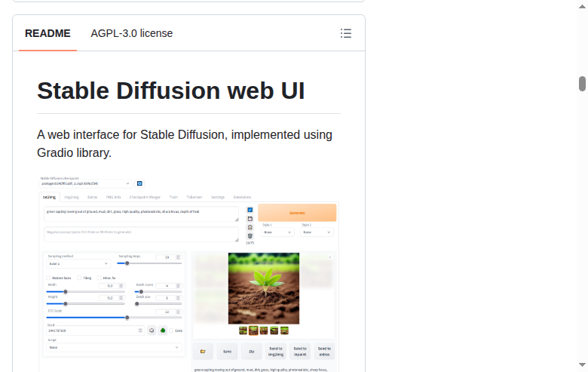Open the README outline list icon
588x372 pixels.
(346, 33)
